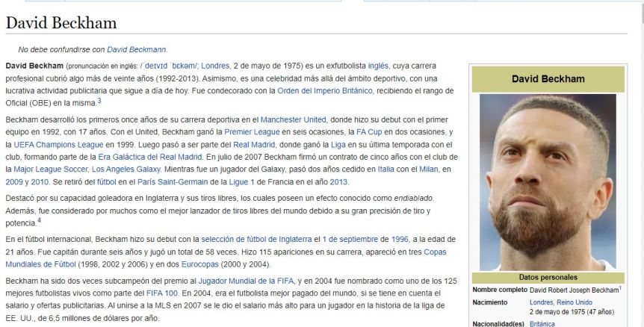Open the FA Cup link
This screenshot has height=327, width=644.
pos(369,132)
